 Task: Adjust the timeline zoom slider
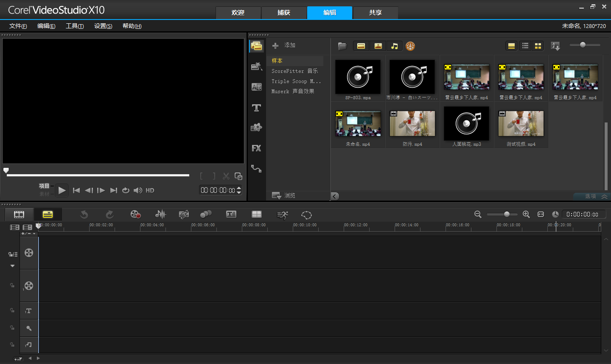coord(502,214)
